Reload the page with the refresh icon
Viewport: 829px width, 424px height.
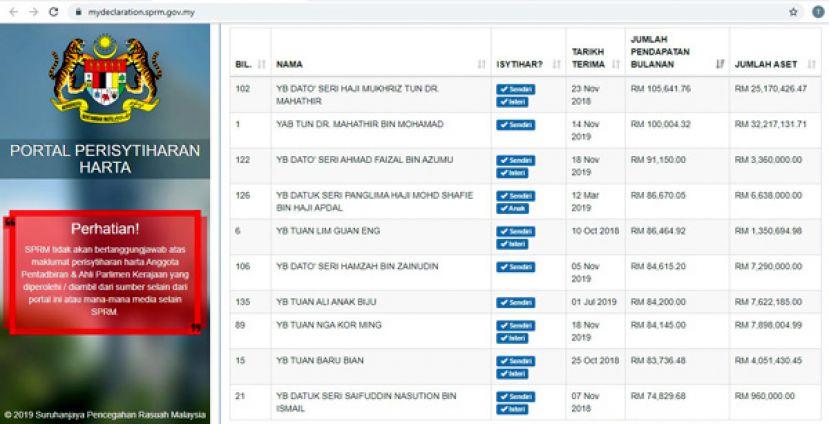[53, 12]
